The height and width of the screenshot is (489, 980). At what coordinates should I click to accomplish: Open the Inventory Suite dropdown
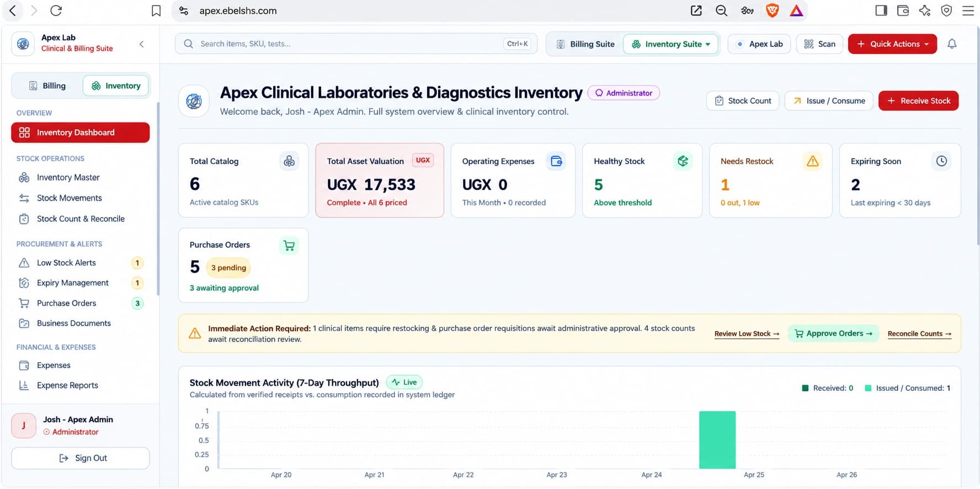point(671,44)
